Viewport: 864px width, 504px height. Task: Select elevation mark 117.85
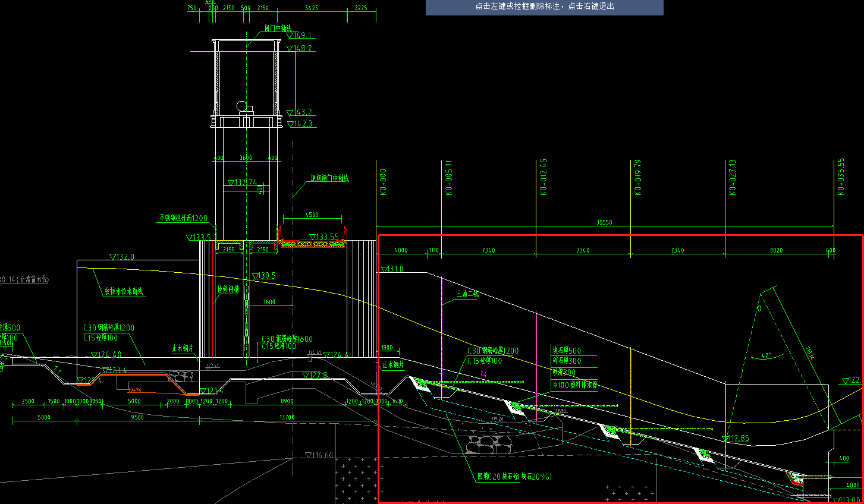[736, 438]
